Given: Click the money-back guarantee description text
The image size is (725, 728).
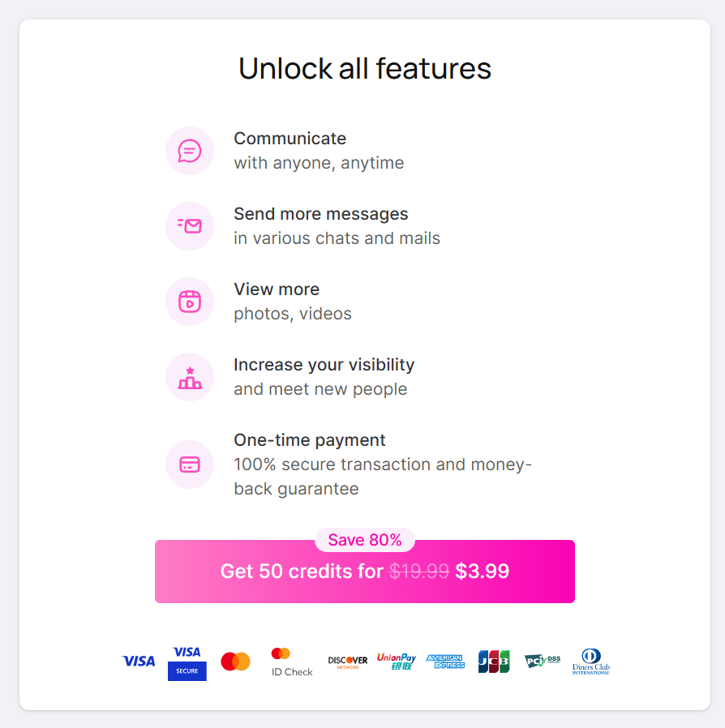Looking at the screenshot, I should point(382,477).
